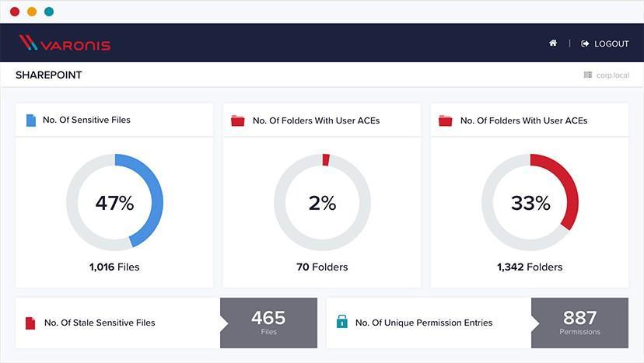This screenshot has height=363, width=644.
Task: Click the teal padlock permissions icon
Action: (x=341, y=322)
